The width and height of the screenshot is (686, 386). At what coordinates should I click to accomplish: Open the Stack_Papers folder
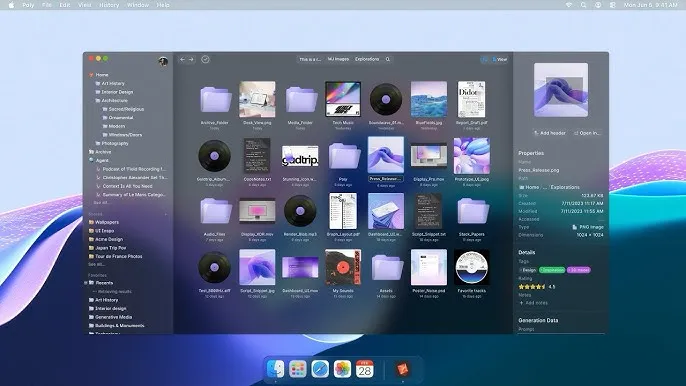(x=472, y=211)
